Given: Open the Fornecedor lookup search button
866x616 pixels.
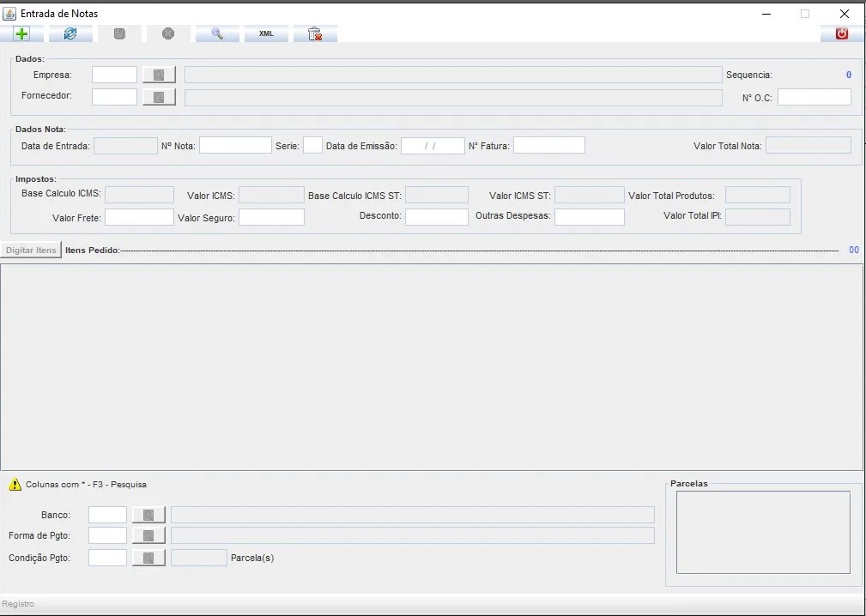Looking at the screenshot, I should 159,97.
